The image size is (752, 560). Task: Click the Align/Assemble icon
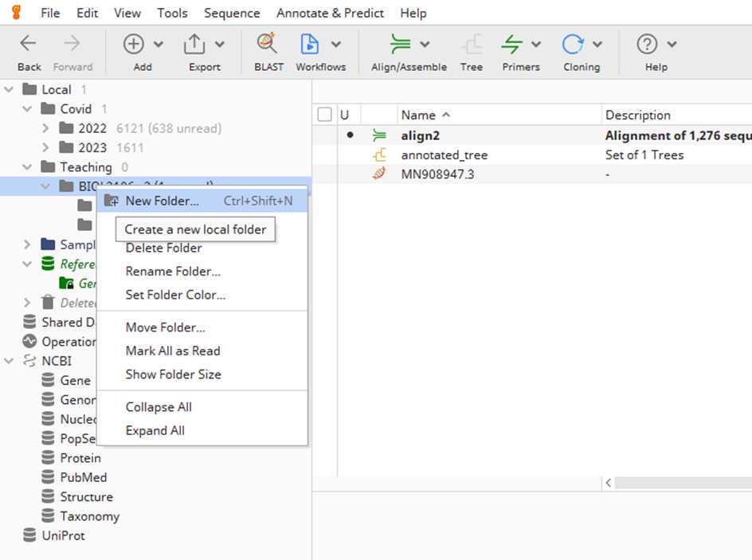pos(400,44)
